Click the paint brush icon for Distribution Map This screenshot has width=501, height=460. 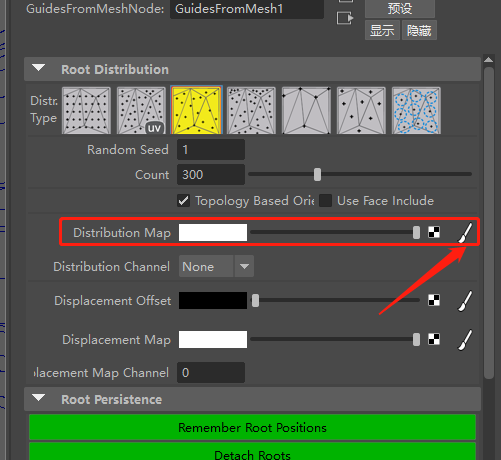click(465, 233)
